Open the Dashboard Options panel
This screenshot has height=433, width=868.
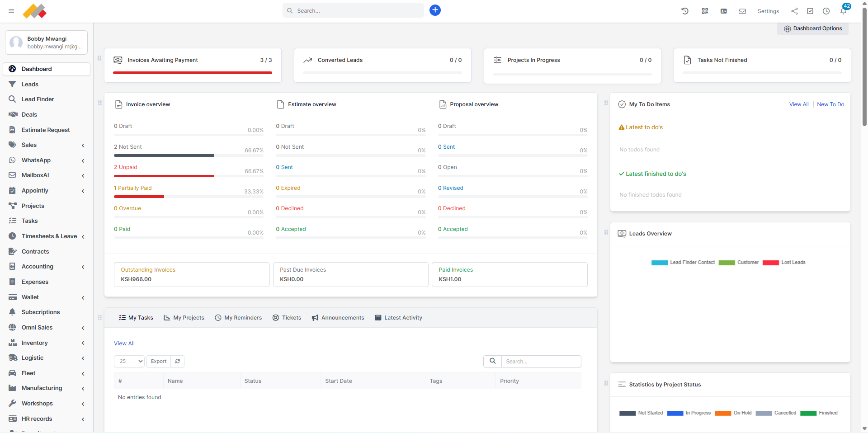click(812, 28)
